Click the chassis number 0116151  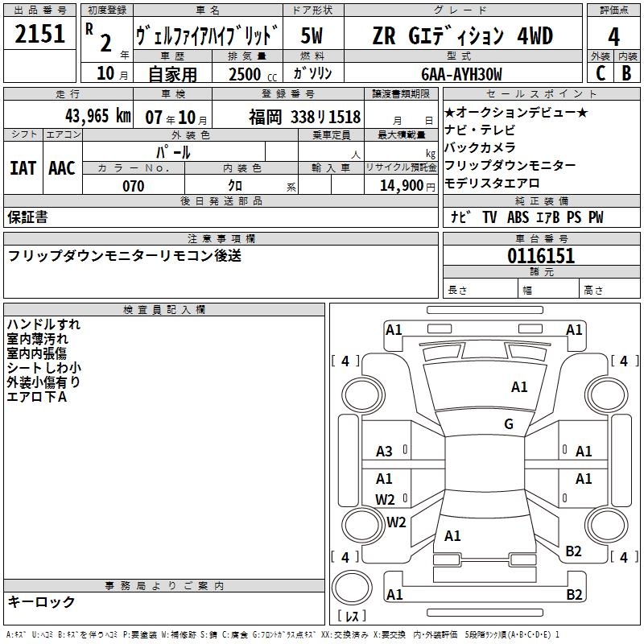tap(540, 256)
